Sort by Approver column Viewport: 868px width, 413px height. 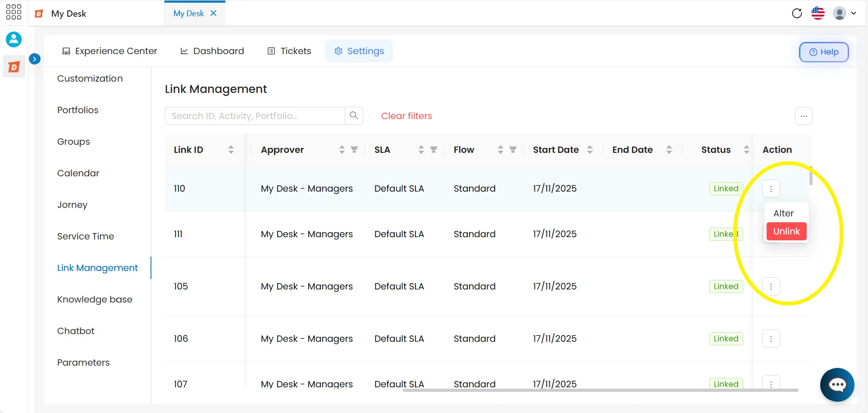click(x=342, y=150)
